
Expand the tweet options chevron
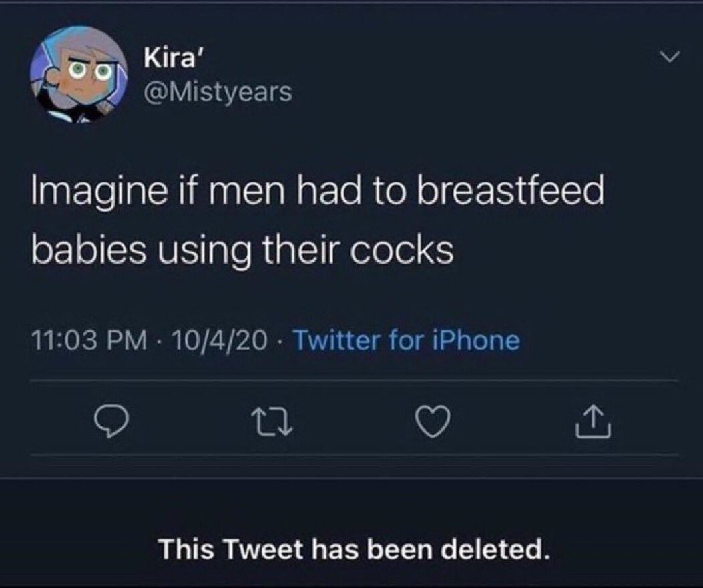[670, 57]
